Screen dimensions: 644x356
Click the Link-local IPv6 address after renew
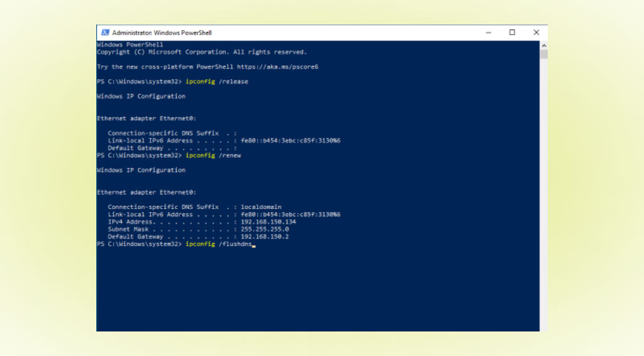pos(291,214)
